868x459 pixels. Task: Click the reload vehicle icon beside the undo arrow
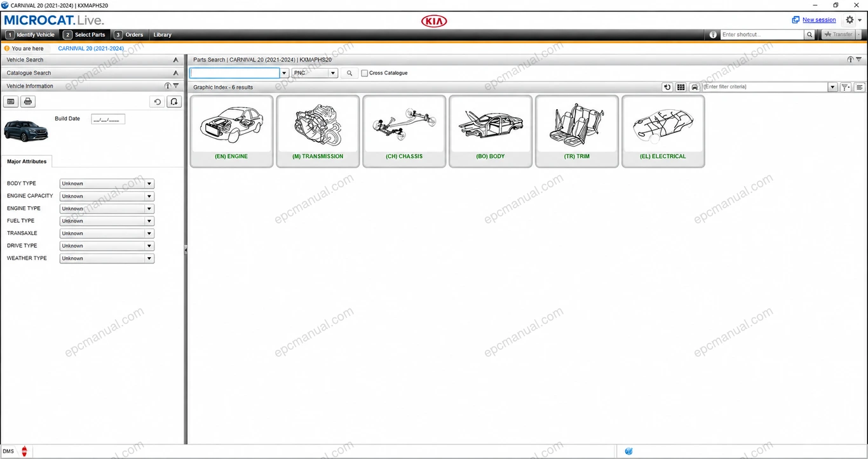[x=174, y=102]
